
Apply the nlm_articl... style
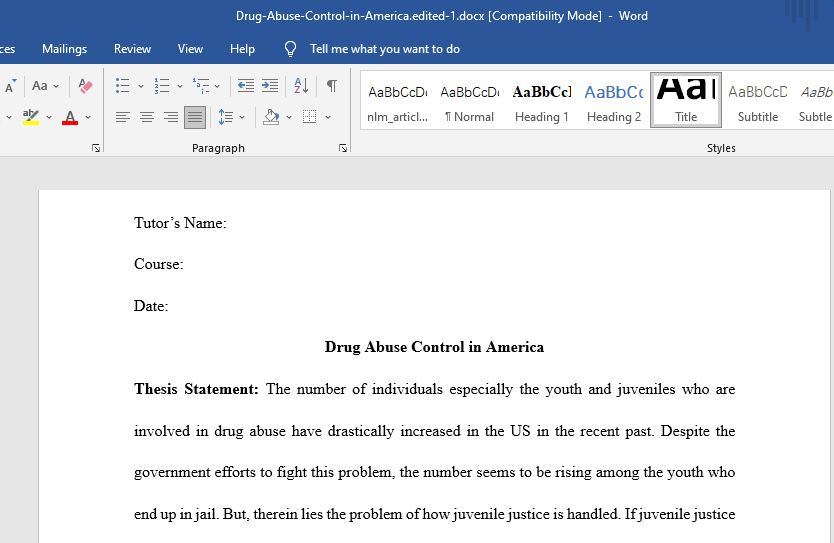[x=397, y=101]
